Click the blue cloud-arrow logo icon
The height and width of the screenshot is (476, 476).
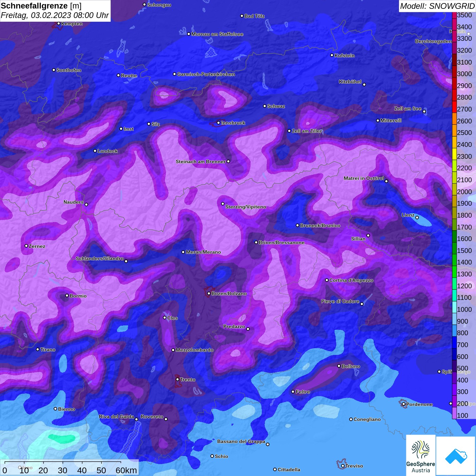tap(456, 456)
